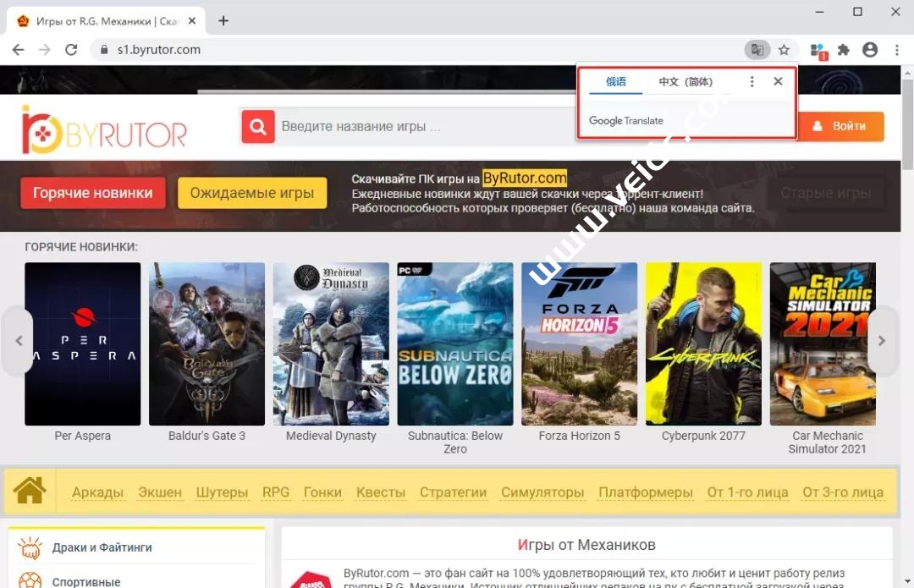Viewport: 914px width, 588px height.
Task: Open the Baldur's Gate 3 cover
Action: [207, 343]
